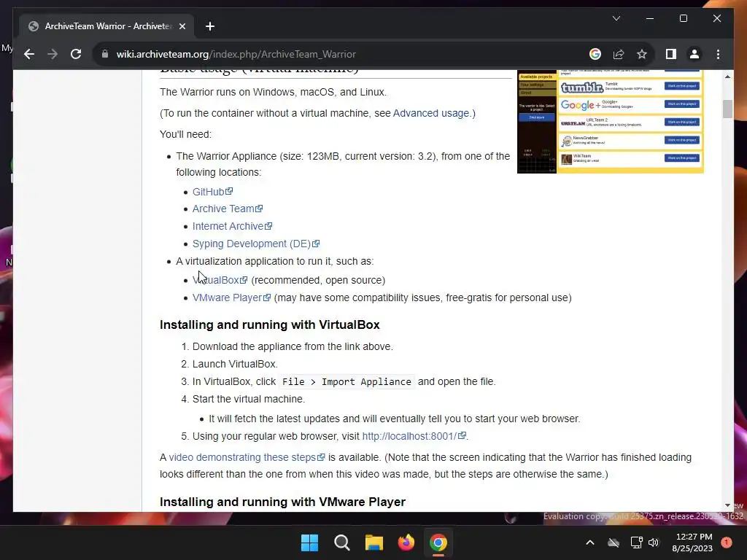Open the Windows Start menu
This screenshot has height=560, width=747.
tap(309, 542)
